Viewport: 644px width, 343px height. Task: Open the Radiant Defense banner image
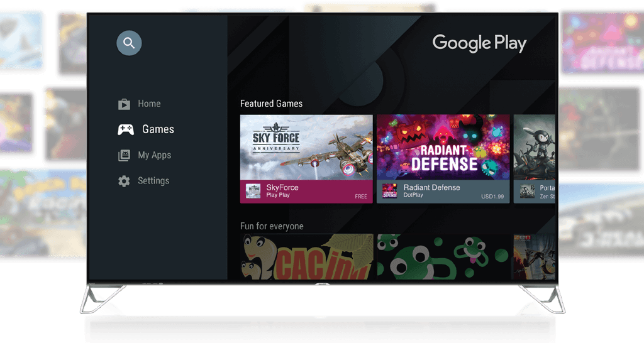443,147
